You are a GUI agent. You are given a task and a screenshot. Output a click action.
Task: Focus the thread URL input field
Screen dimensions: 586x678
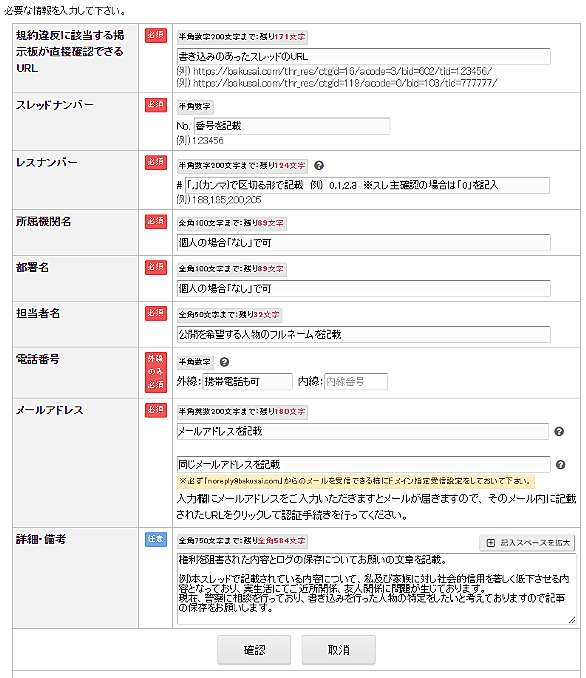(x=363, y=57)
